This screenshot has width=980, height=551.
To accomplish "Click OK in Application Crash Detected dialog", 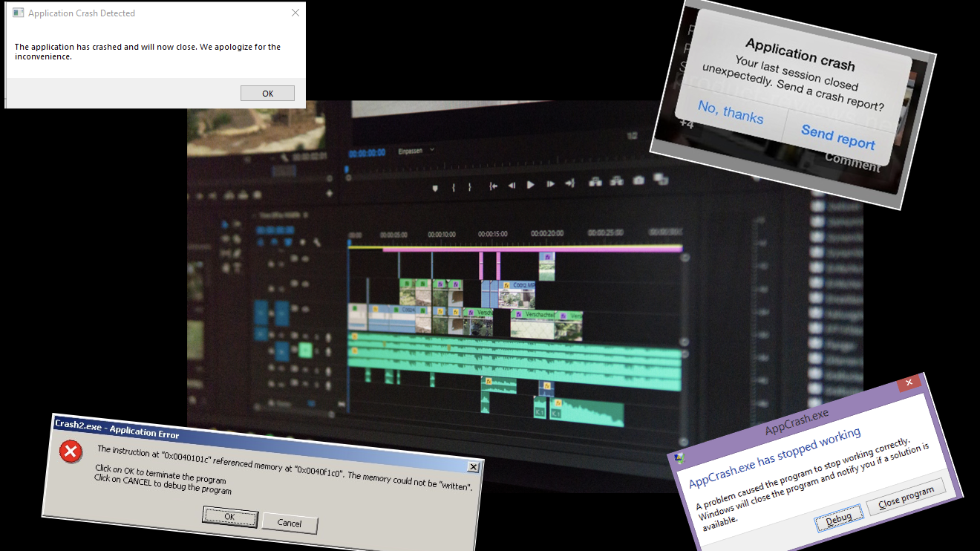I will tap(267, 94).
